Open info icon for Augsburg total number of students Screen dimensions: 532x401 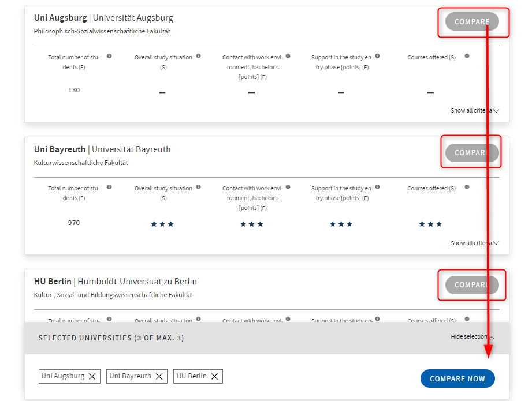tap(109, 56)
